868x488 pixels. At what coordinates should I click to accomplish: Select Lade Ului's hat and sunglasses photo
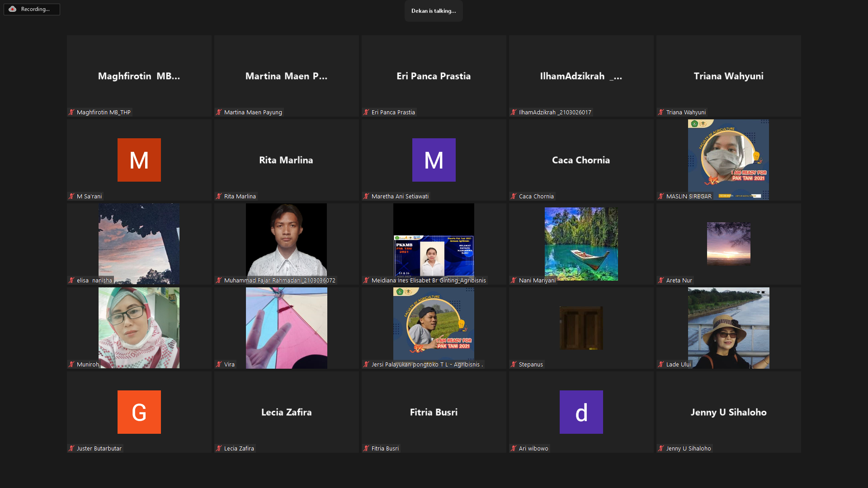click(x=729, y=328)
